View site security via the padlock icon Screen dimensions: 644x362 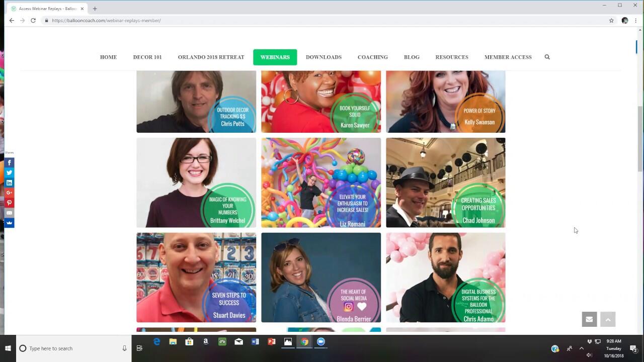(x=45, y=21)
